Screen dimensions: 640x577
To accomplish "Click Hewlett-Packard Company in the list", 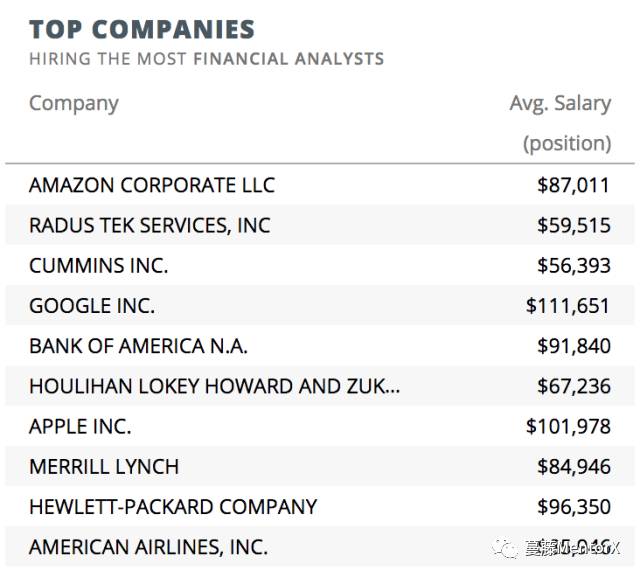I will (173, 507).
